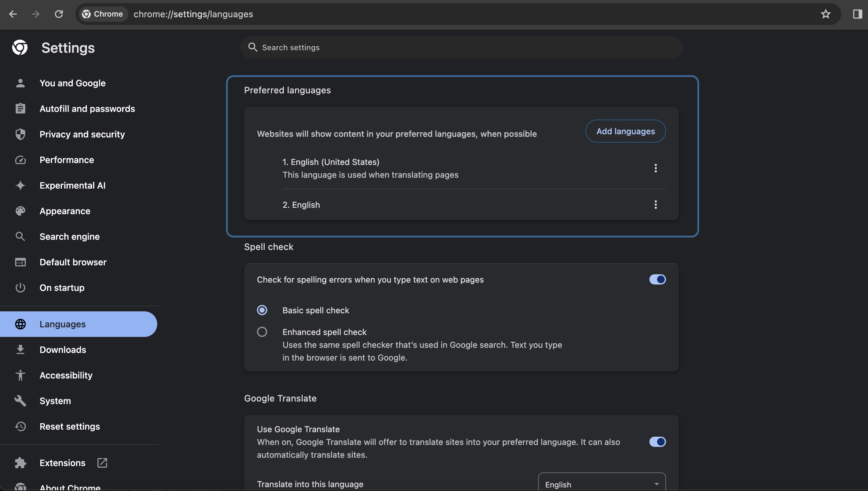Open the side panel icon

coord(857,14)
